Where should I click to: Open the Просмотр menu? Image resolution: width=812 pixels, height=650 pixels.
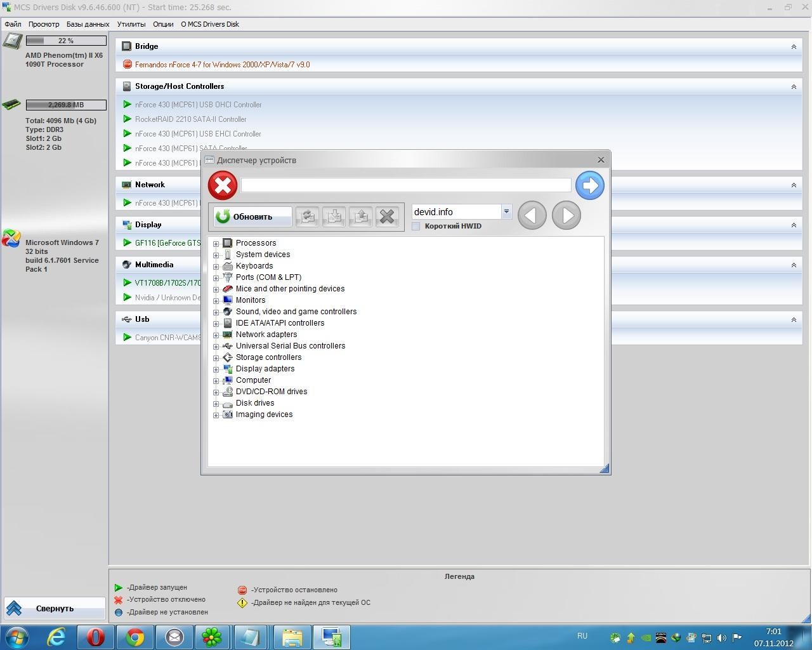44,24
